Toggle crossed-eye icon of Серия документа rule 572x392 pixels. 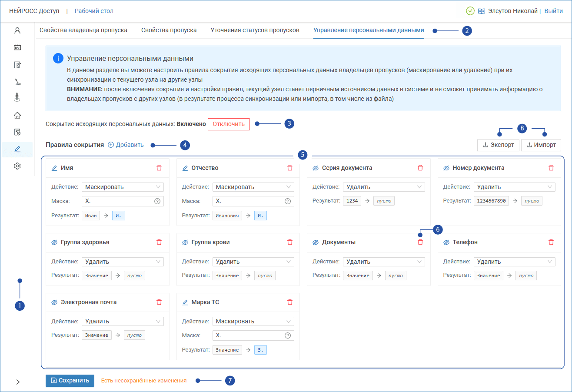(x=316, y=168)
